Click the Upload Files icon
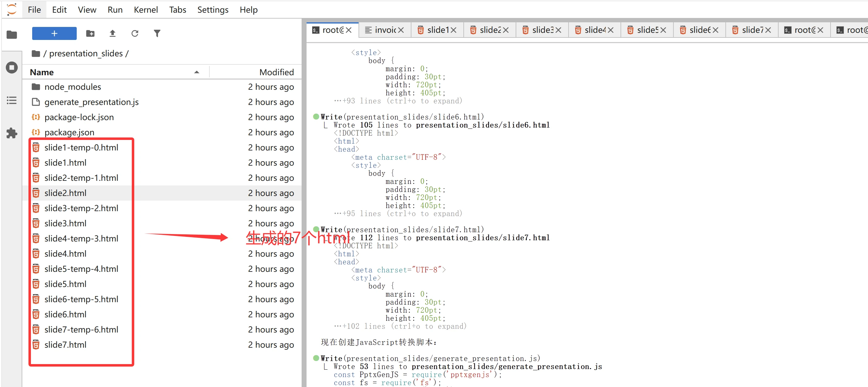This screenshot has height=387, width=868. pyautogui.click(x=113, y=33)
